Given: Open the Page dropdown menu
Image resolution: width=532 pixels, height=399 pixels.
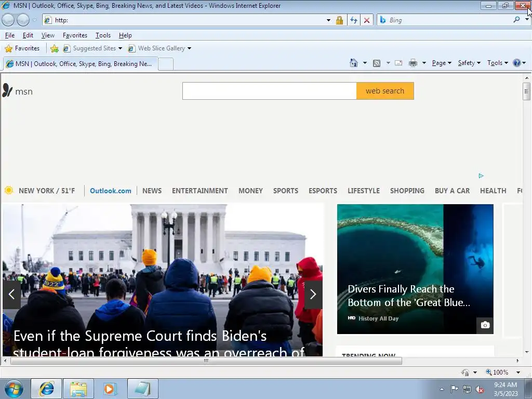Looking at the screenshot, I should (442, 63).
